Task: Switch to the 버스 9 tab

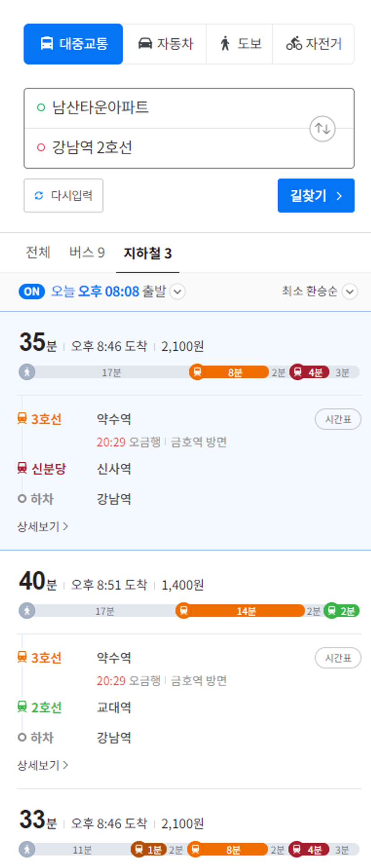Action: click(87, 253)
